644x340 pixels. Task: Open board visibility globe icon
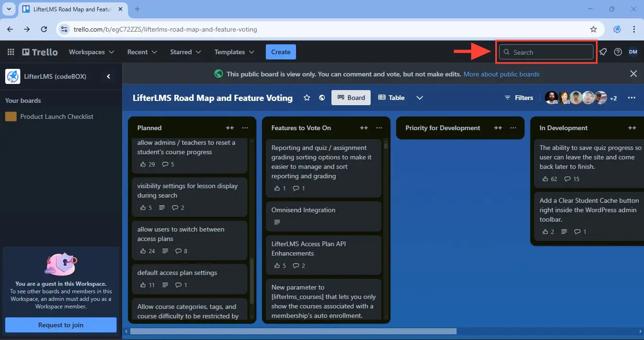[x=322, y=98]
